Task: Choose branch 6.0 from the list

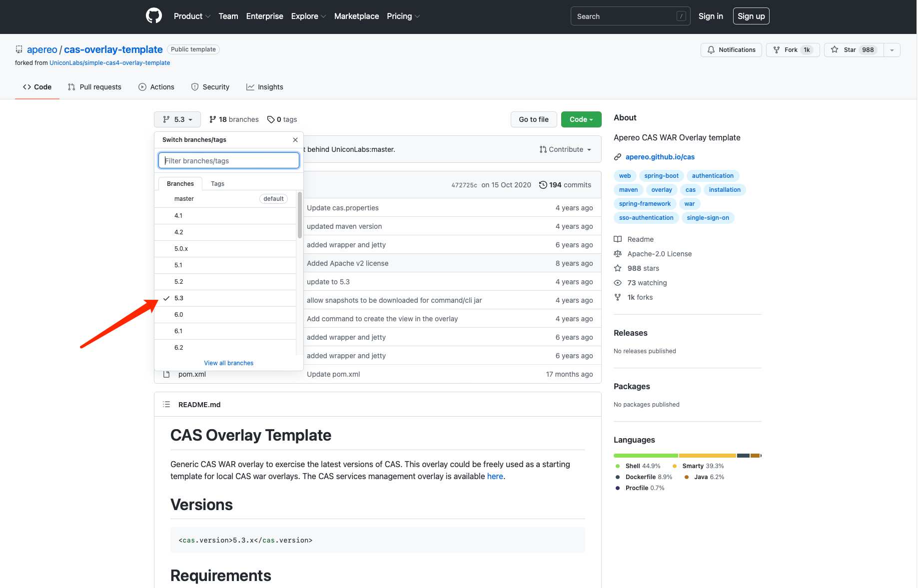Action: tap(179, 315)
